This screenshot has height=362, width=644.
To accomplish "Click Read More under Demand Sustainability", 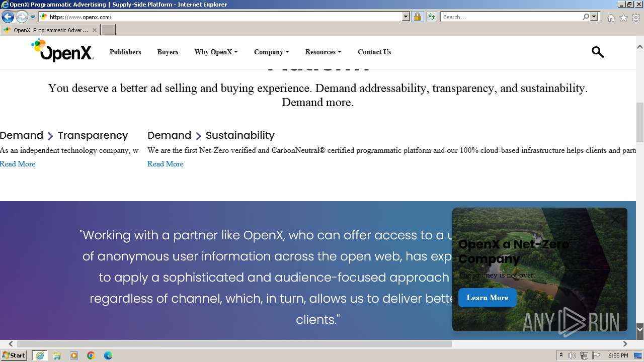I will pyautogui.click(x=165, y=164).
